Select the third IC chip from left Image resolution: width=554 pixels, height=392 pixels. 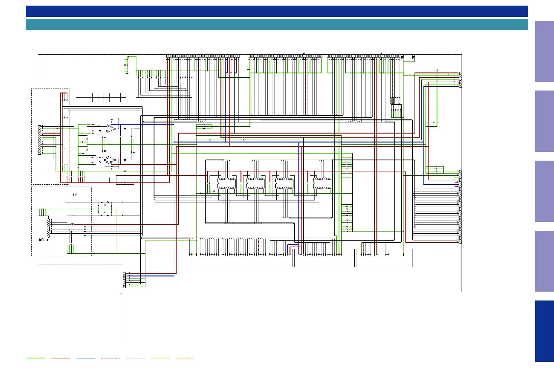[284, 183]
